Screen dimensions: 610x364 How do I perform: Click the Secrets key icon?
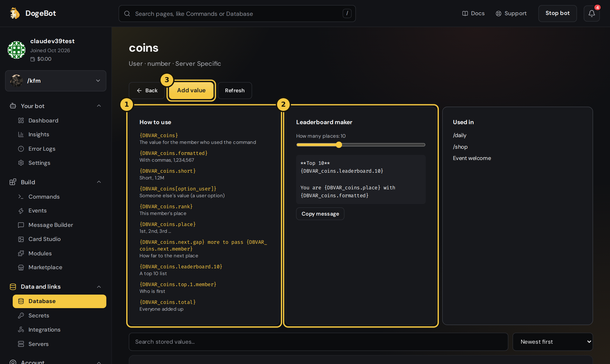tap(21, 315)
